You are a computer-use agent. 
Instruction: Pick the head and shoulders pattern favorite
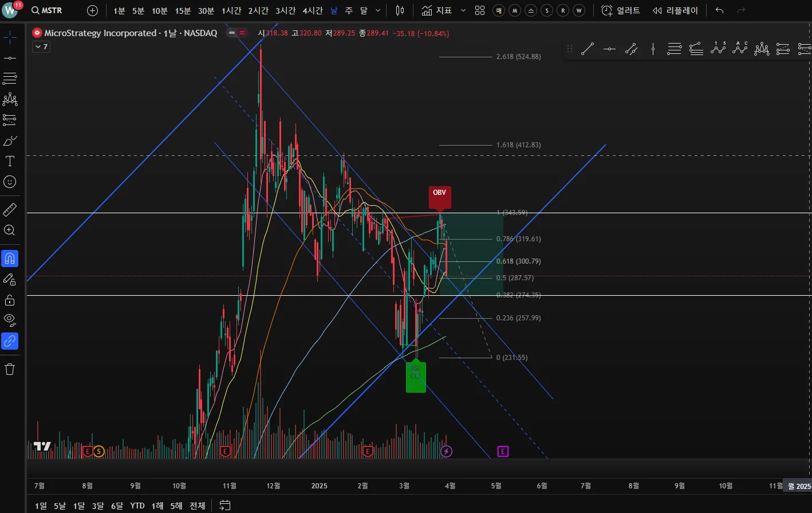coord(762,49)
